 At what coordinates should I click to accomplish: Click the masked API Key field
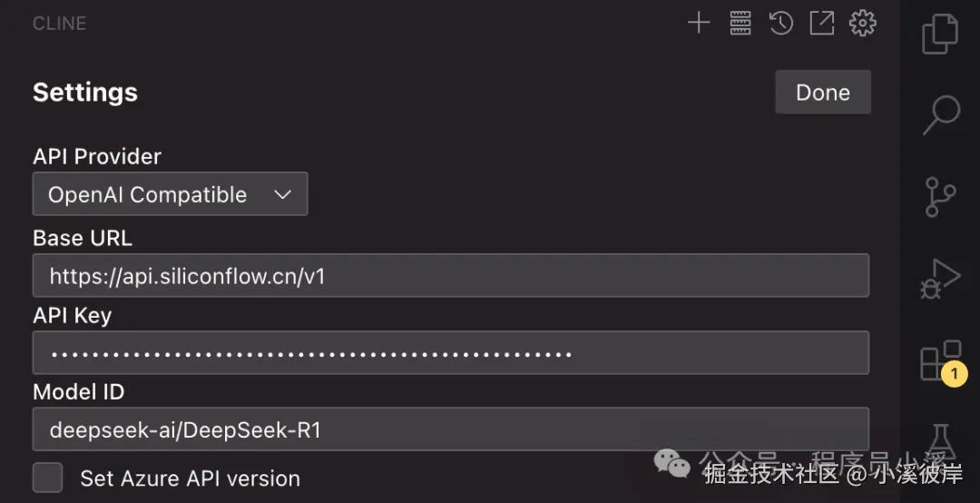[450, 353]
